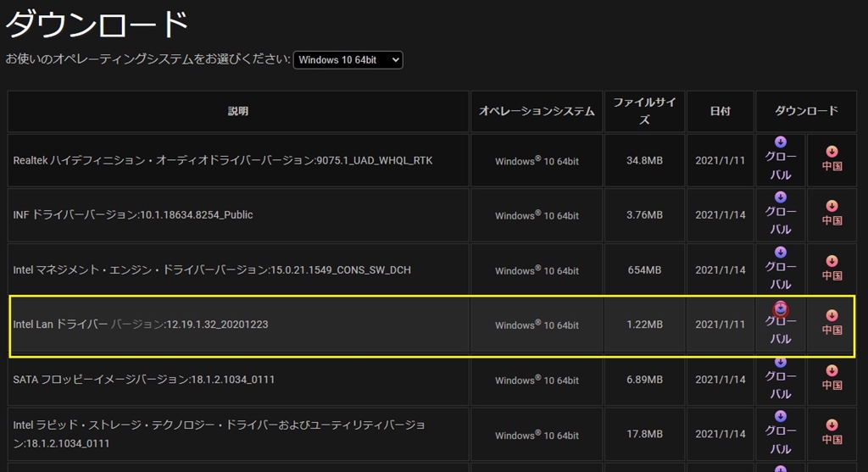868x472 pixels.
Task: Click file size 34.8MB
Action: click(x=644, y=160)
